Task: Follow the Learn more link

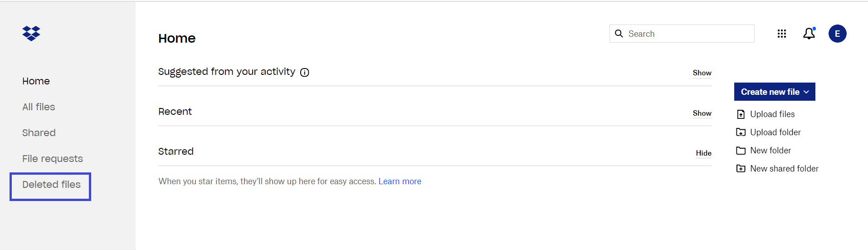Action: [x=400, y=181]
